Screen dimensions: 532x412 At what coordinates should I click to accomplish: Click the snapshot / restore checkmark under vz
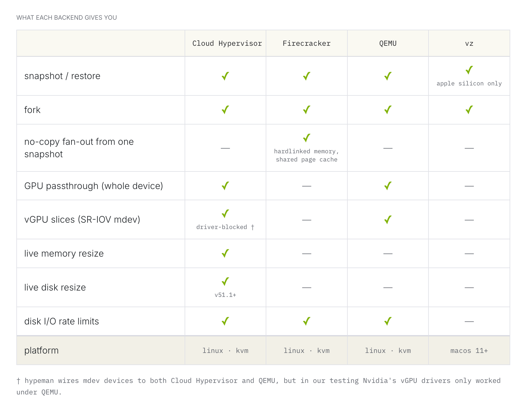(x=469, y=70)
